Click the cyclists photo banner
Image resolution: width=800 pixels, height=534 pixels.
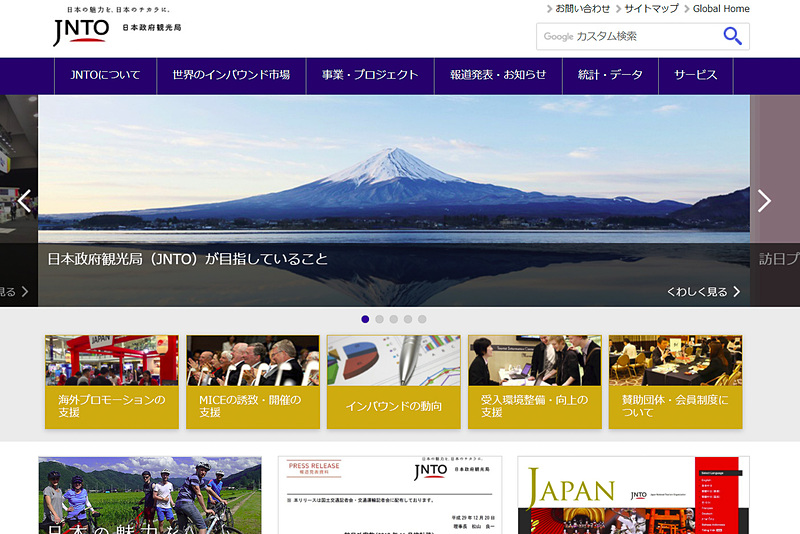coord(150,495)
